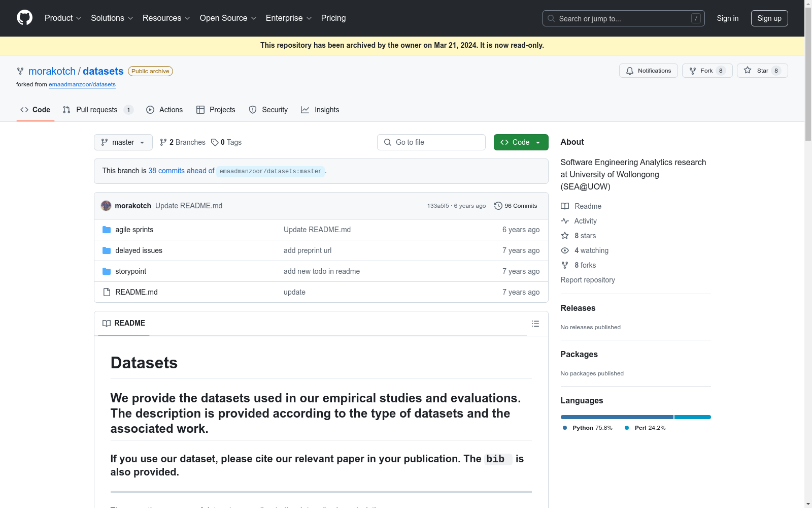
Task: Open the README.md file
Action: tap(137, 292)
